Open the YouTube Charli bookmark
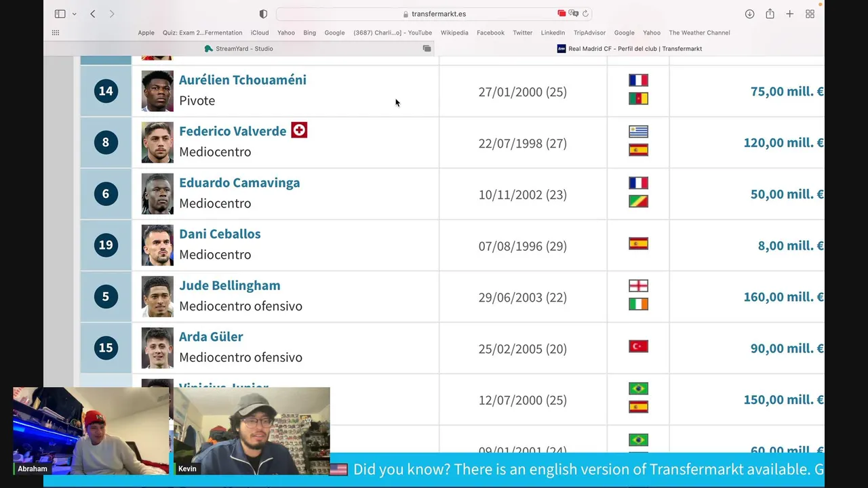 (x=393, y=33)
